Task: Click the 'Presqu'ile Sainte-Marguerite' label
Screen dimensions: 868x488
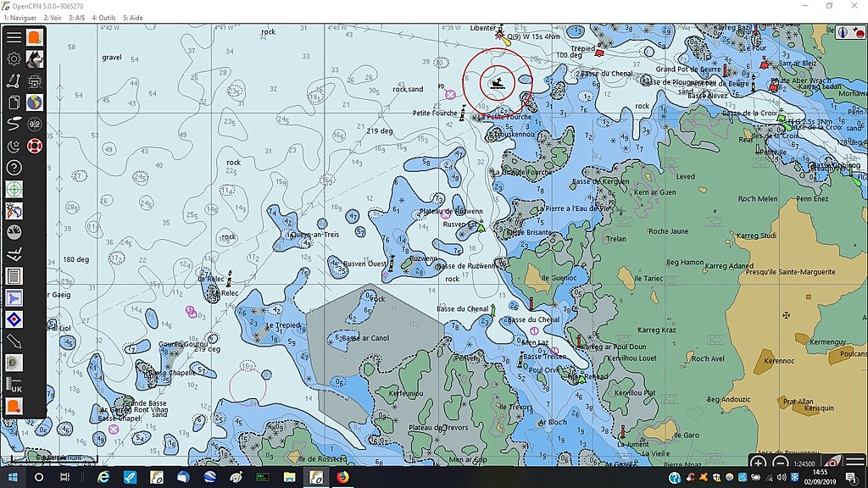Action: (791, 272)
